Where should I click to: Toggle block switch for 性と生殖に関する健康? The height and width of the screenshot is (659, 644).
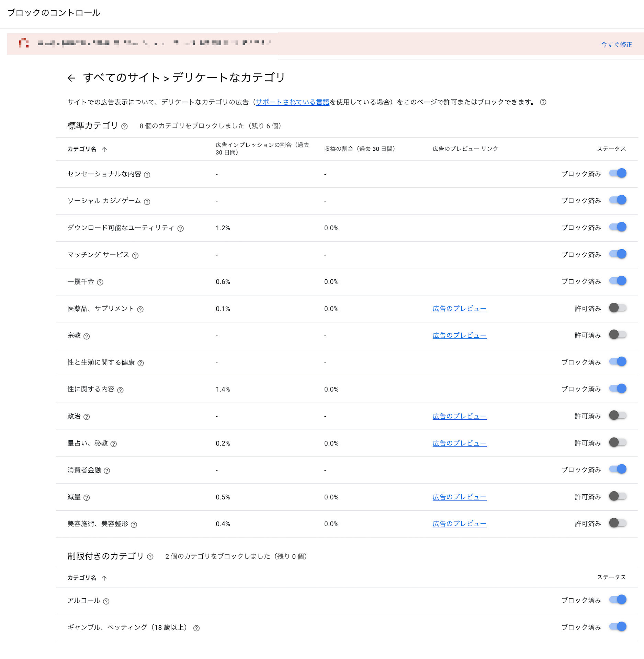pyautogui.click(x=618, y=361)
